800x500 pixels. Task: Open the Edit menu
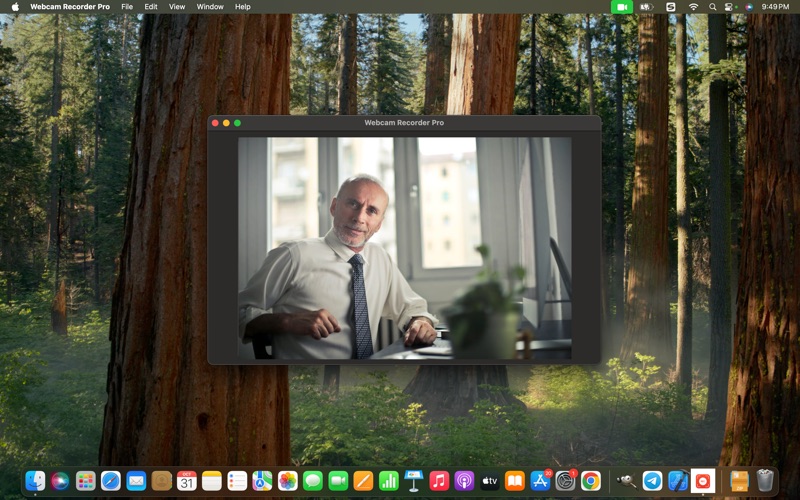[x=151, y=7]
